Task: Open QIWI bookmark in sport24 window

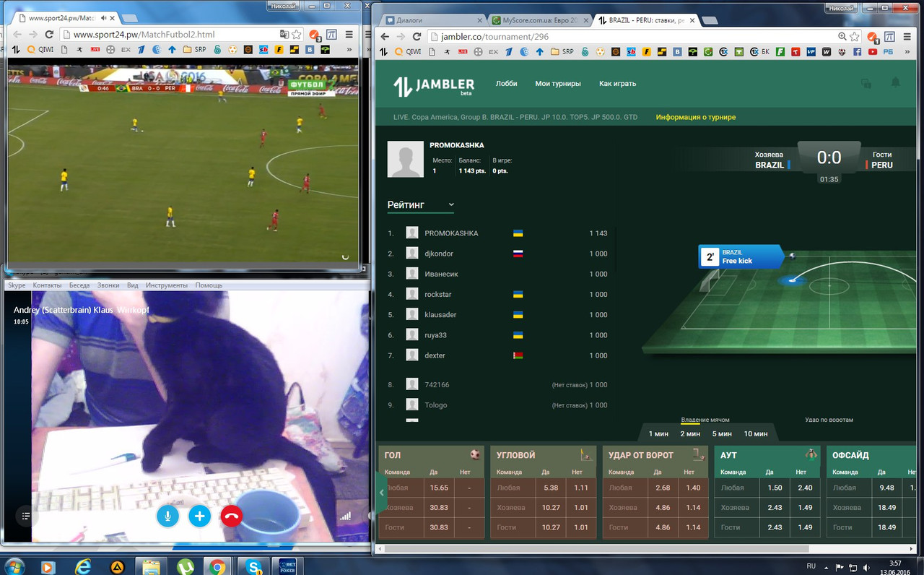Action: pyautogui.click(x=40, y=50)
